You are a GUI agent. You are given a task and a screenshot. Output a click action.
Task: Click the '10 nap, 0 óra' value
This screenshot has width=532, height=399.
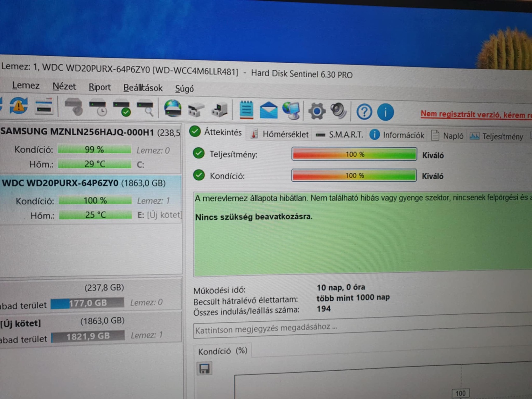coord(341,287)
